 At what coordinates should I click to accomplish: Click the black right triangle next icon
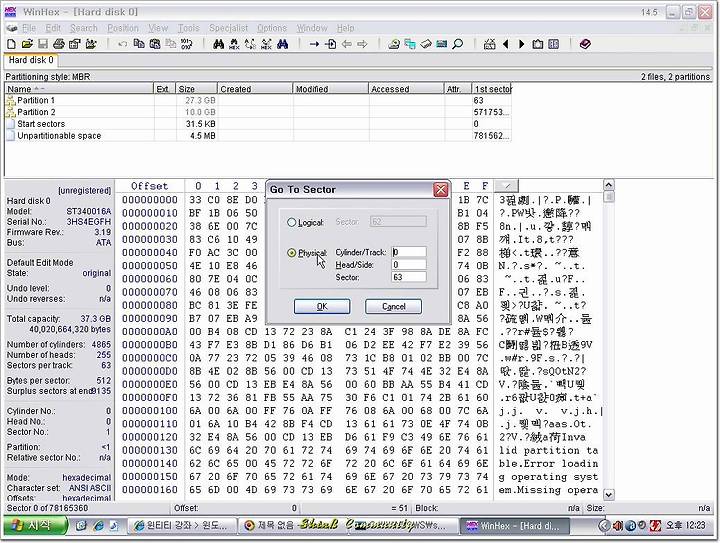tap(522, 44)
